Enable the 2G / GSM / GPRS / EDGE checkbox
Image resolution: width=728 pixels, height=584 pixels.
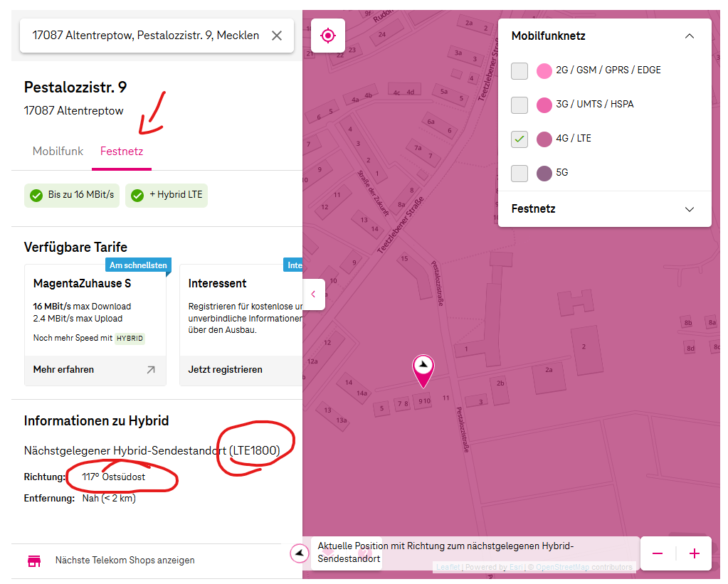(519, 71)
